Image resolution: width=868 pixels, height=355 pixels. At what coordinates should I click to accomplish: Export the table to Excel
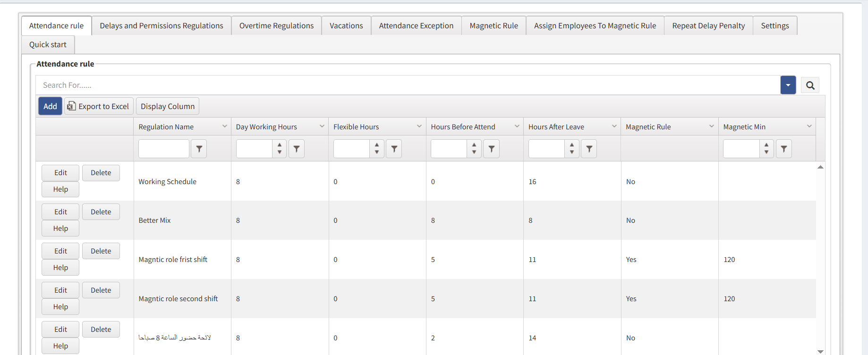99,107
